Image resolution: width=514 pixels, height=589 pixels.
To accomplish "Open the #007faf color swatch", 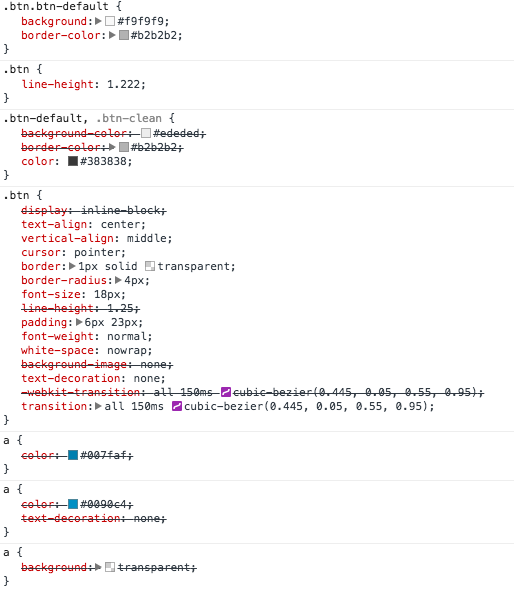I will coord(73,455).
